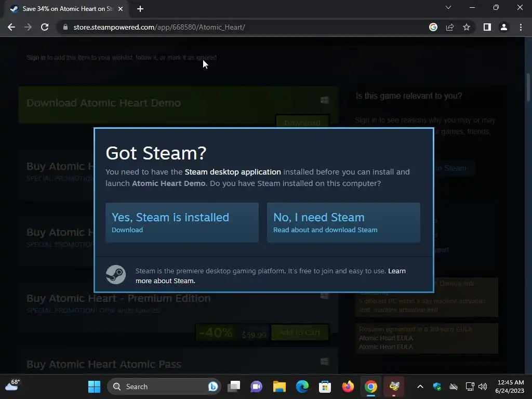Screen dimensions: 532x399
Task: Click the page's vertical scrollbar thumb
Action: [528, 87]
